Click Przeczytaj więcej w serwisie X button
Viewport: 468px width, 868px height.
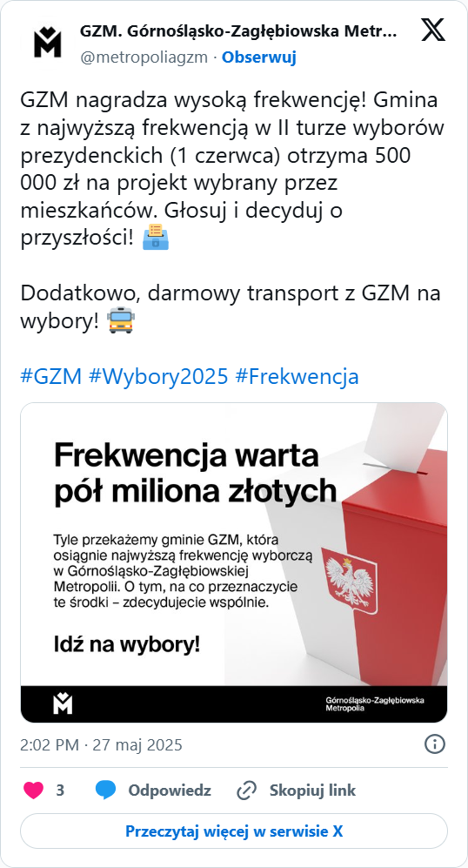click(234, 831)
